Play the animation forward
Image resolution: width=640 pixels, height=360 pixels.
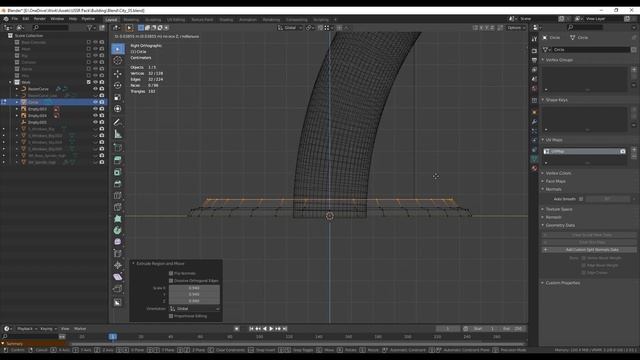[271, 329]
